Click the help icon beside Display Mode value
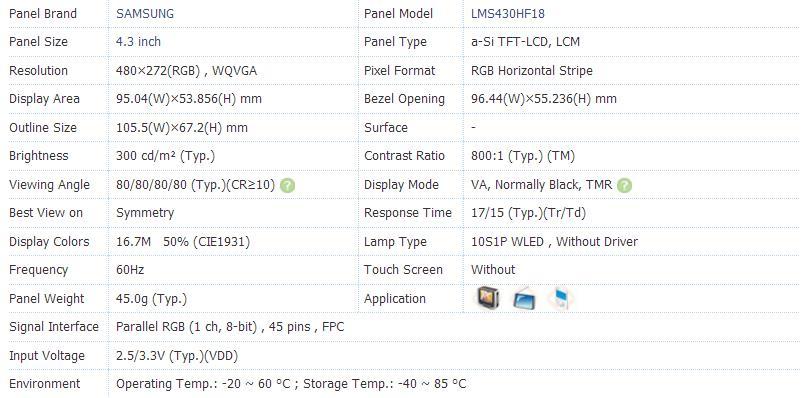810x398 pixels. [624, 185]
